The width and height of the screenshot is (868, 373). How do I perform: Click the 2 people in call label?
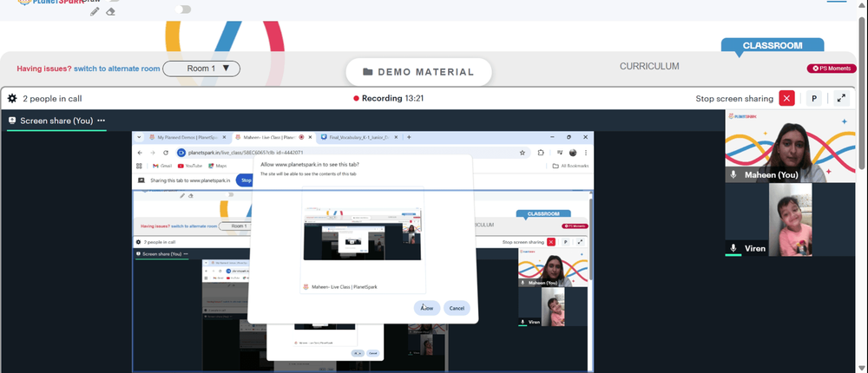coord(52,99)
